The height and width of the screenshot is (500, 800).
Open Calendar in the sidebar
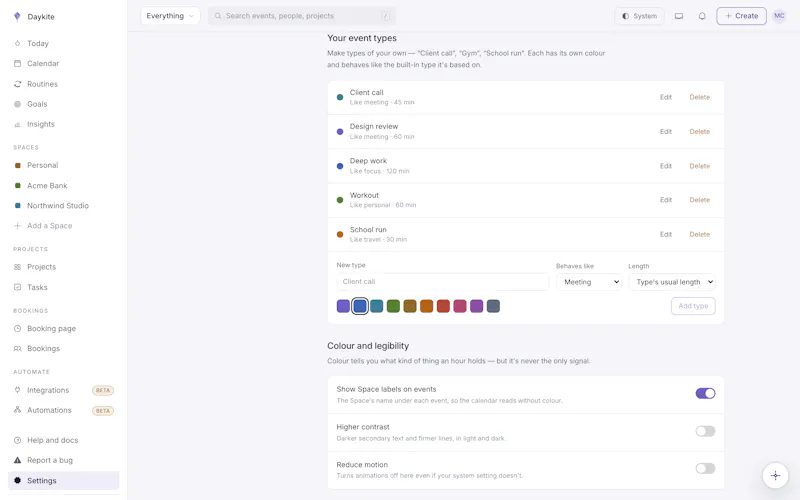pyautogui.click(x=43, y=63)
